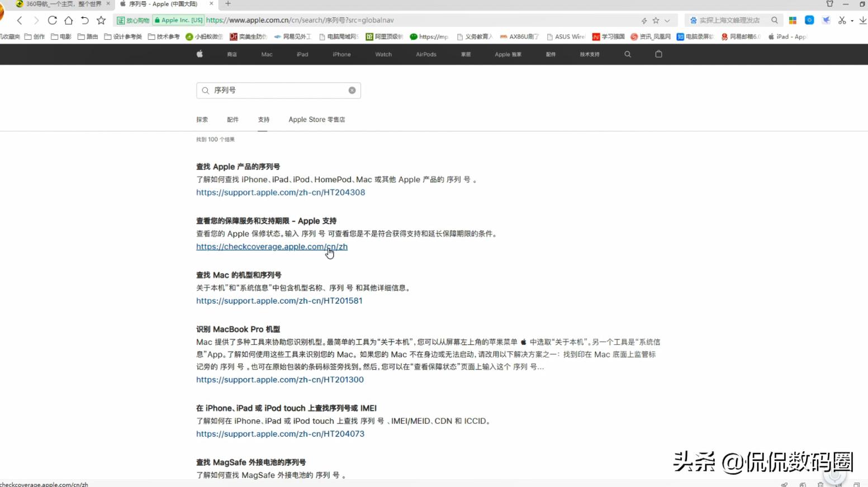This screenshot has height=487, width=868.
Task: Open the checkcoverage.apple.com warranty link
Action: pos(272,246)
